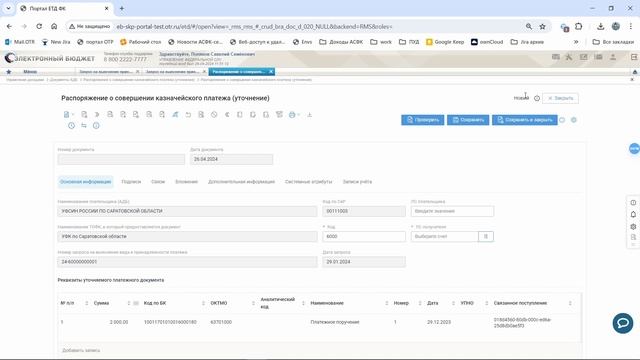Image resolution: width=640 pixels, height=360 pixels.
Task: Click the create document icon in form toolbar
Action: (66, 115)
